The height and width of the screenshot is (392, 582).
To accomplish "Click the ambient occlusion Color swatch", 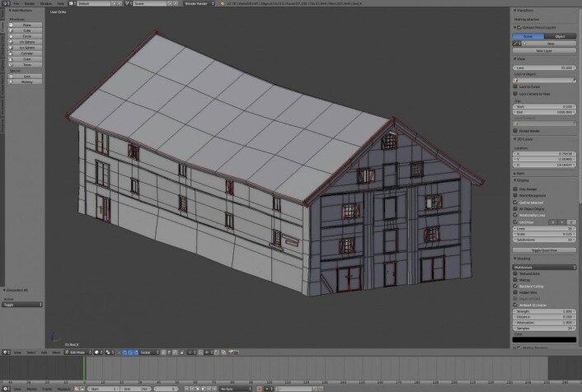I will click(544, 339).
